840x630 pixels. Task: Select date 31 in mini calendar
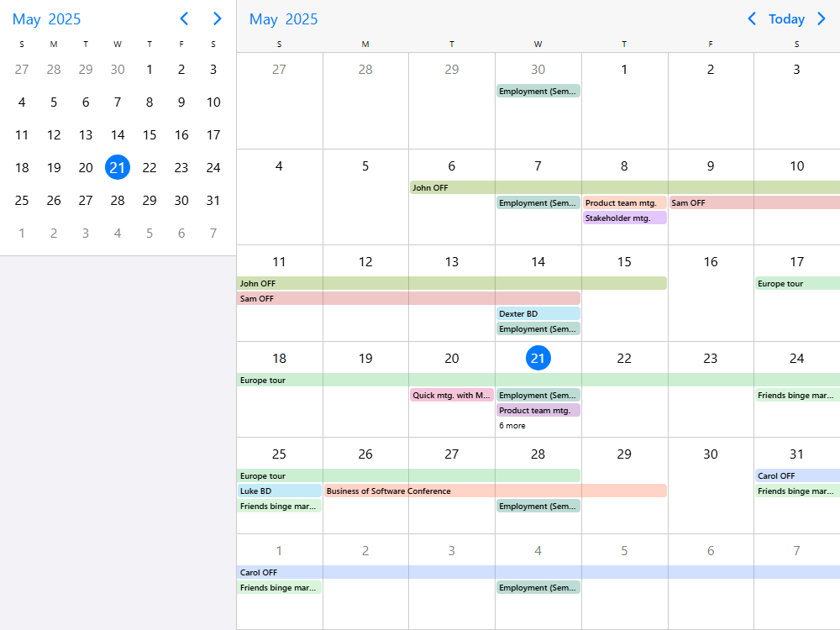213,200
